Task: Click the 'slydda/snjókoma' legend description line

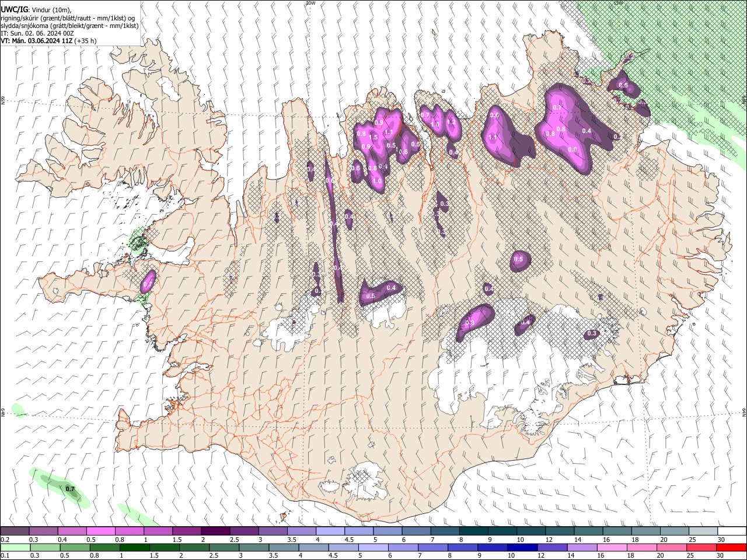Action: (x=69, y=26)
